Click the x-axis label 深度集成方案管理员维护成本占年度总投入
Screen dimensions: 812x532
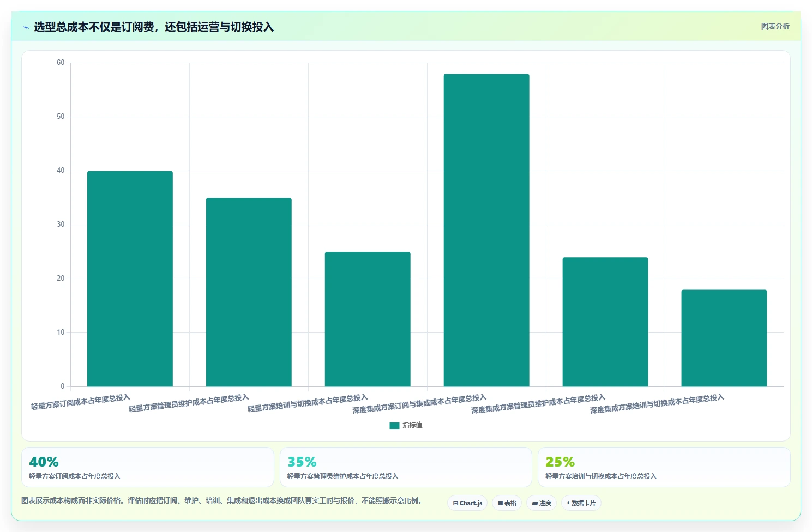pos(538,404)
